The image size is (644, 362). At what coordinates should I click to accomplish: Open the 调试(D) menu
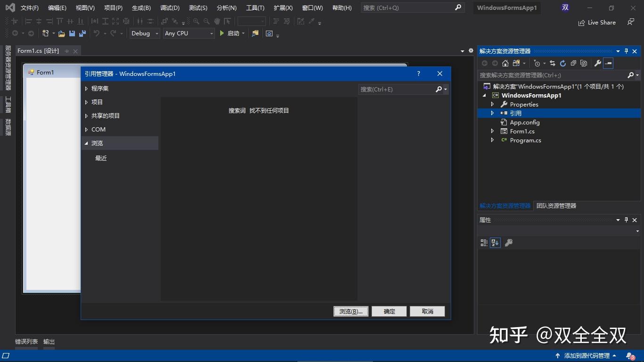pyautogui.click(x=170, y=8)
